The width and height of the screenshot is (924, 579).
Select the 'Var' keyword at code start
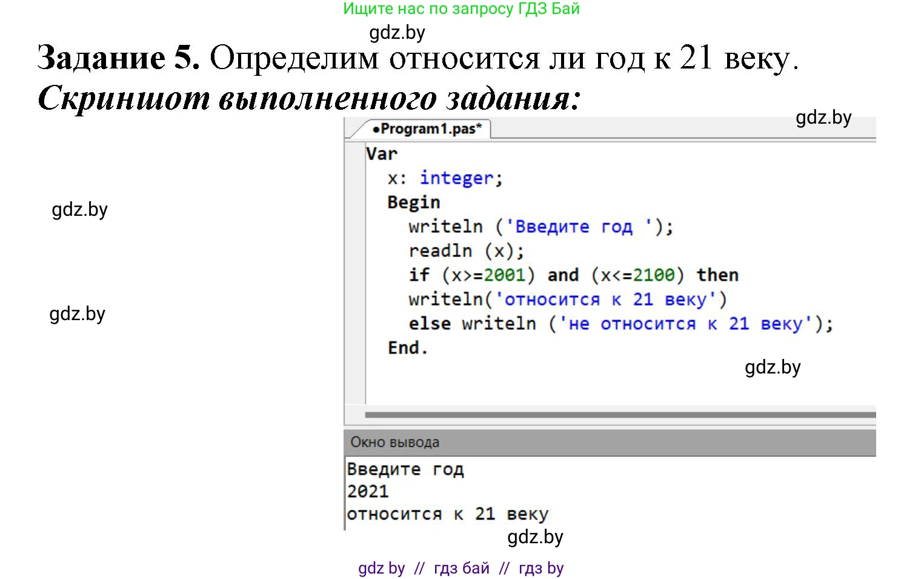point(381,153)
